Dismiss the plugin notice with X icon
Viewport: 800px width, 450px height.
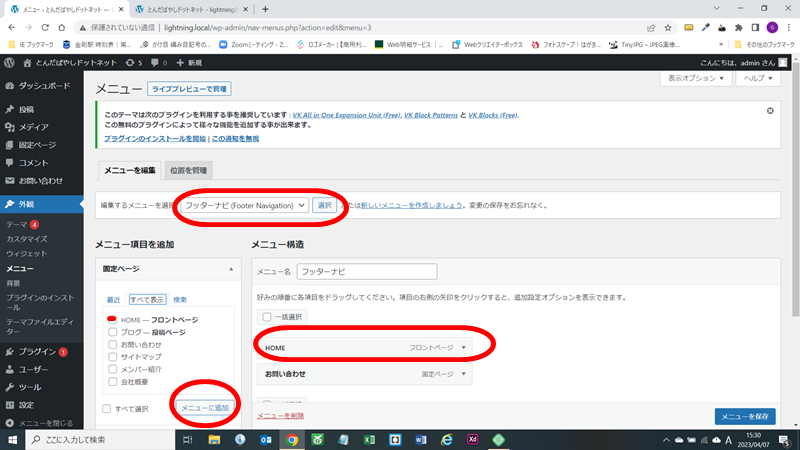pos(769,111)
